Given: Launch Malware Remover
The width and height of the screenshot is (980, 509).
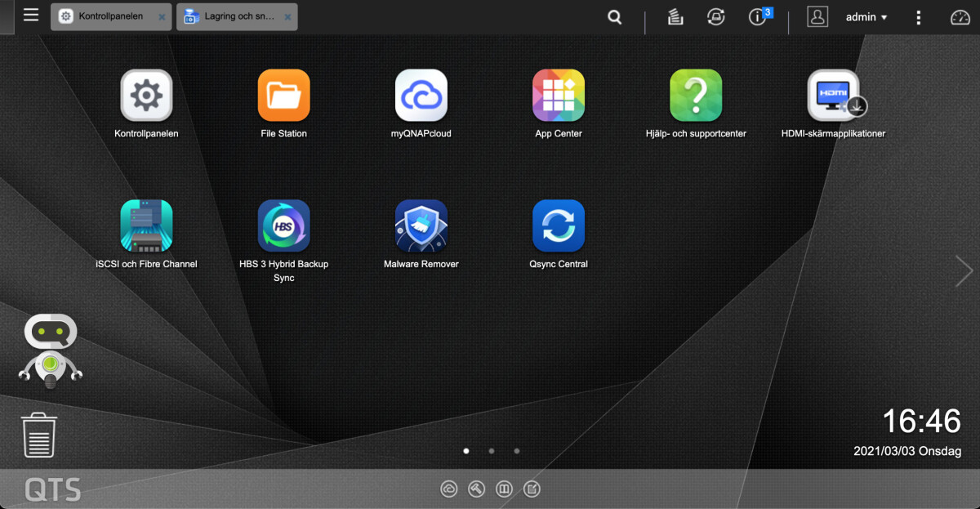Looking at the screenshot, I should pos(421,226).
